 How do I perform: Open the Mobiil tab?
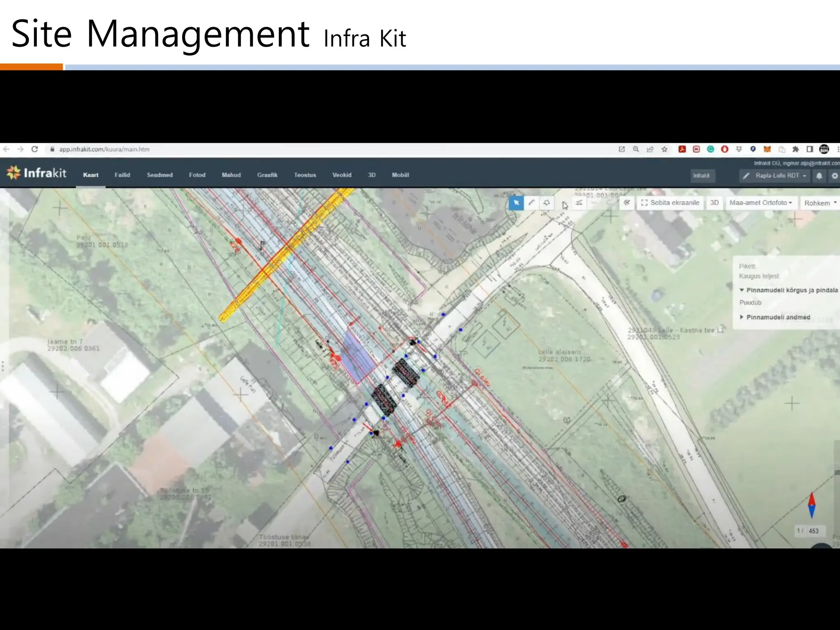coord(400,175)
